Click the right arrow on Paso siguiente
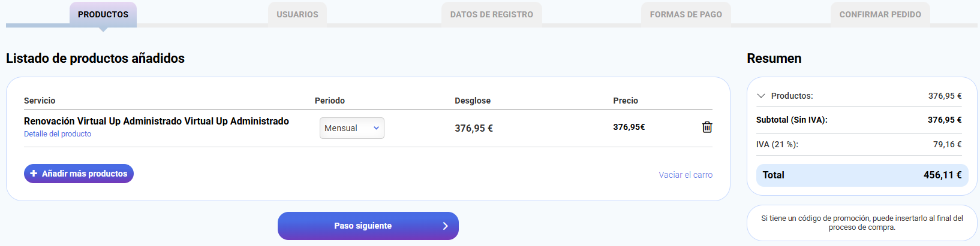This screenshot has width=980, height=246. click(x=445, y=226)
